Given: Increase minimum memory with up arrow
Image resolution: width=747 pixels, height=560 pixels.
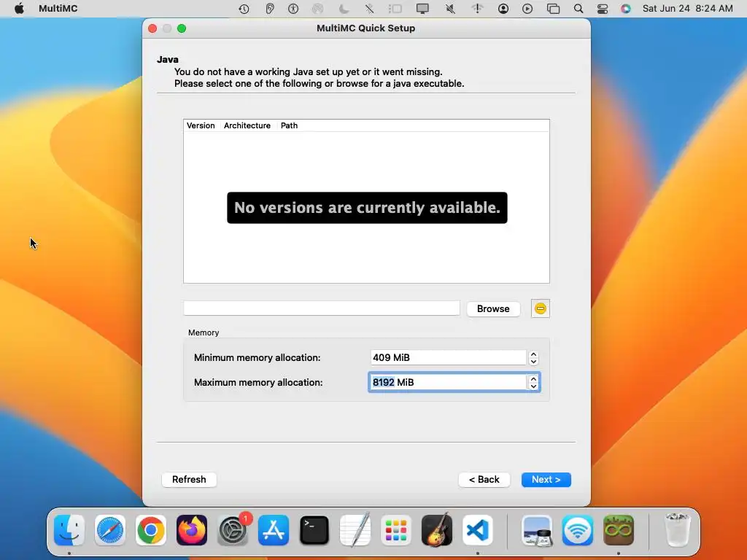Looking at the screenshot, I should [533, 354].
